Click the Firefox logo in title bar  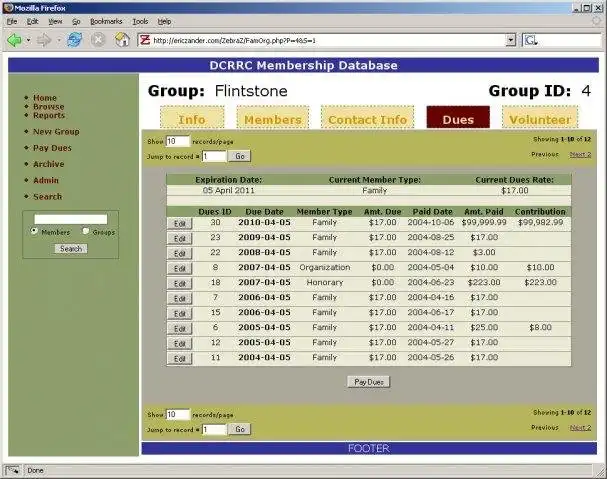[8, 8]
